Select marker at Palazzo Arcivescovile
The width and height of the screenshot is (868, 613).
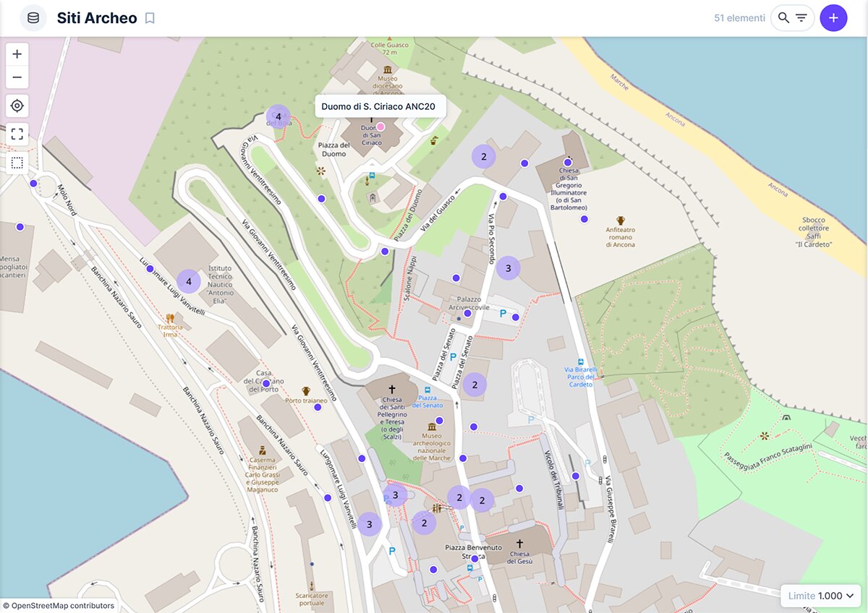click(467, 313)
